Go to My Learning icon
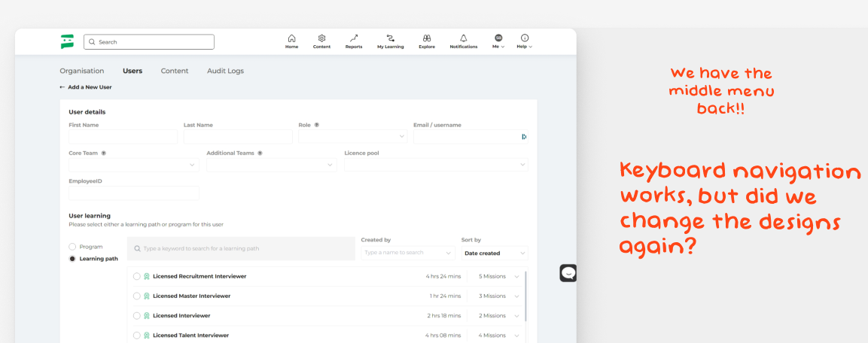The height and width of the screenshot is (343, 868). tap(390, 38)
